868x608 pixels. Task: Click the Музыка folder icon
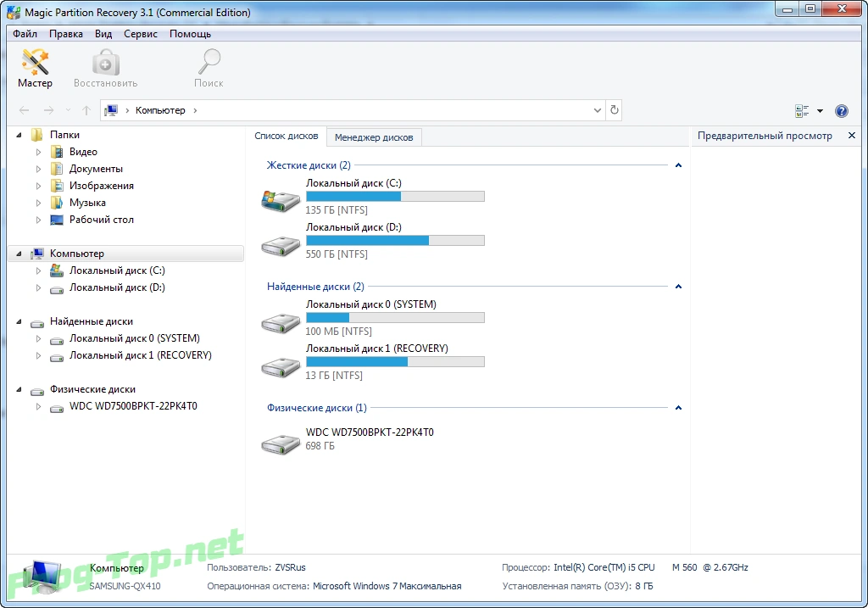click(x=57, y=203)
